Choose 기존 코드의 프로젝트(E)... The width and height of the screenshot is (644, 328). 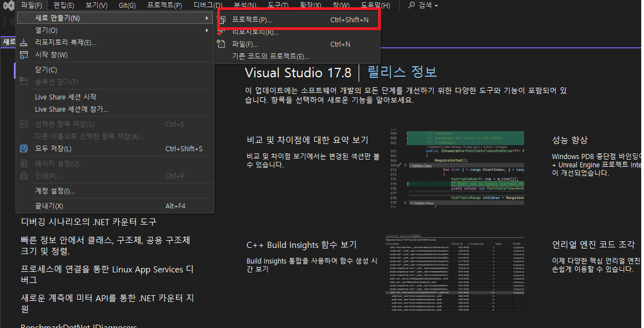[297, 56]
